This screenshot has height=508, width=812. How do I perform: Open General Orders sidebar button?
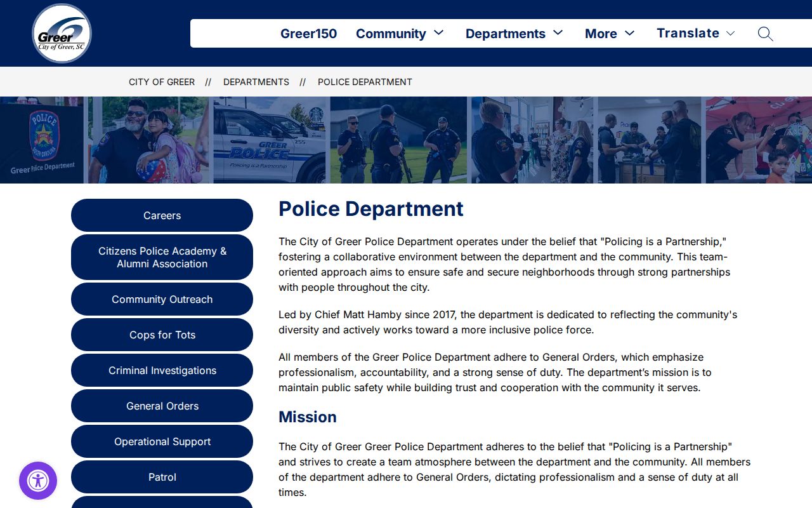[162, 406]
